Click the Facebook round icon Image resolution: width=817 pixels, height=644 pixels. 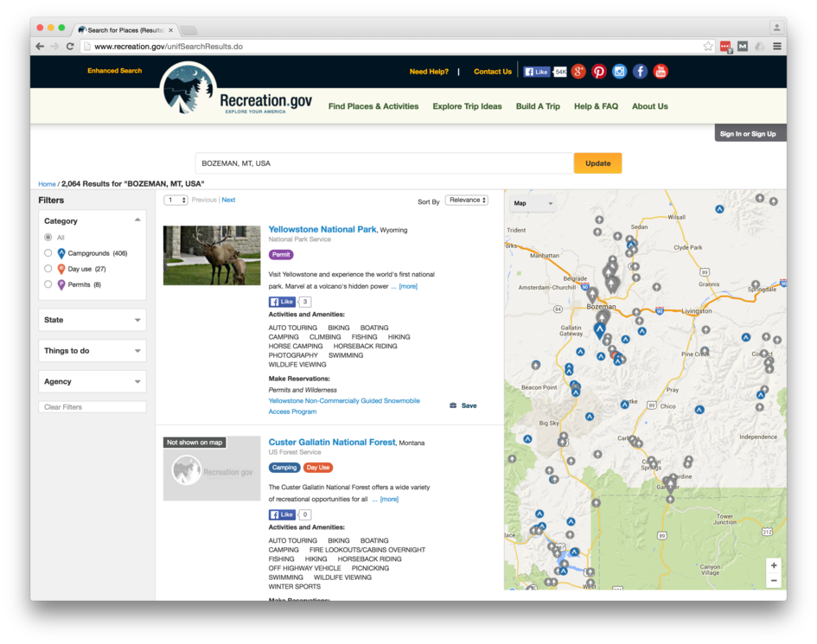[x=640, y=72]
